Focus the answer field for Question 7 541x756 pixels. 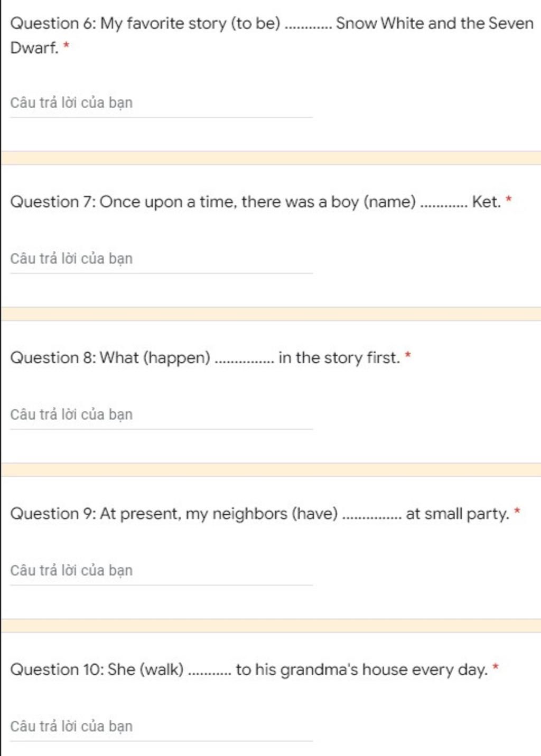pyautogui.click(x=161, y=259)
